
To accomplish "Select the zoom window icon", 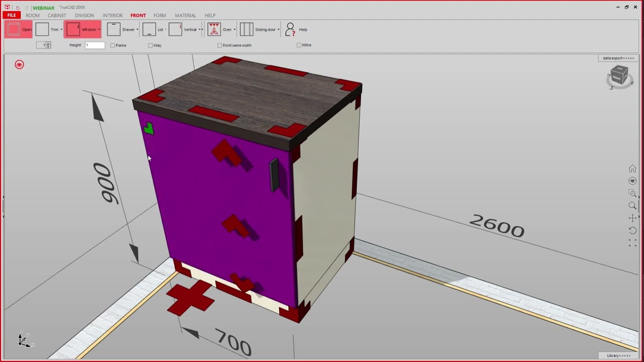I will tap(632, 193).
